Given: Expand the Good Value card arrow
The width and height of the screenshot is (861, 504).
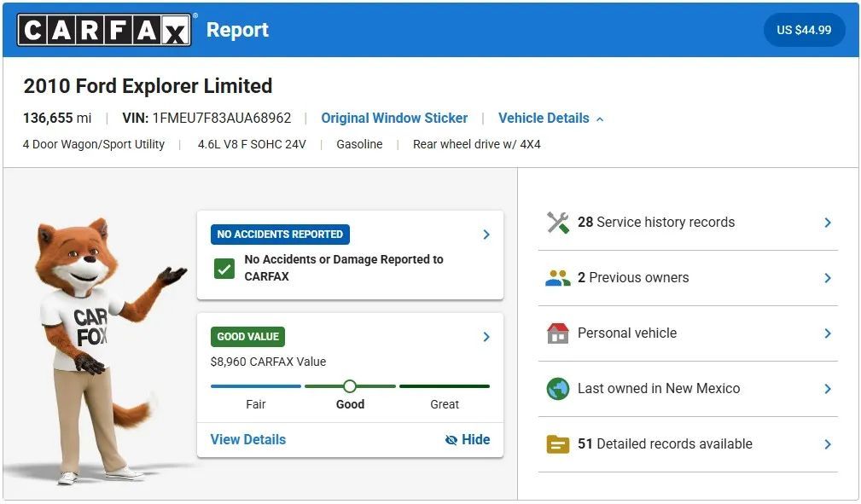Looking at the screenshot, I should tap(486, 337).
